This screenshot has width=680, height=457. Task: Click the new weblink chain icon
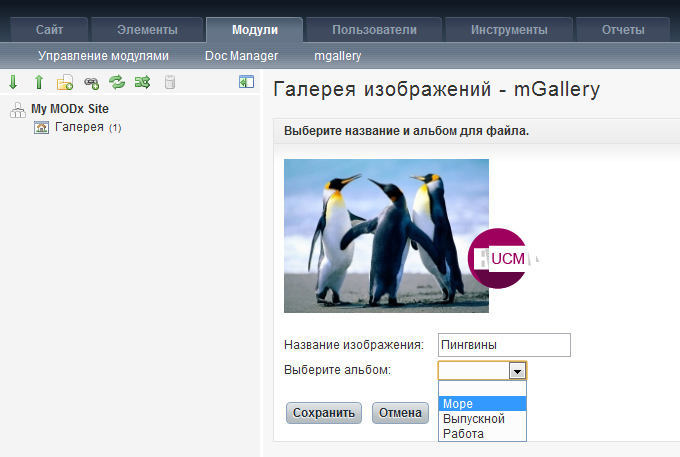click(92, 82)
